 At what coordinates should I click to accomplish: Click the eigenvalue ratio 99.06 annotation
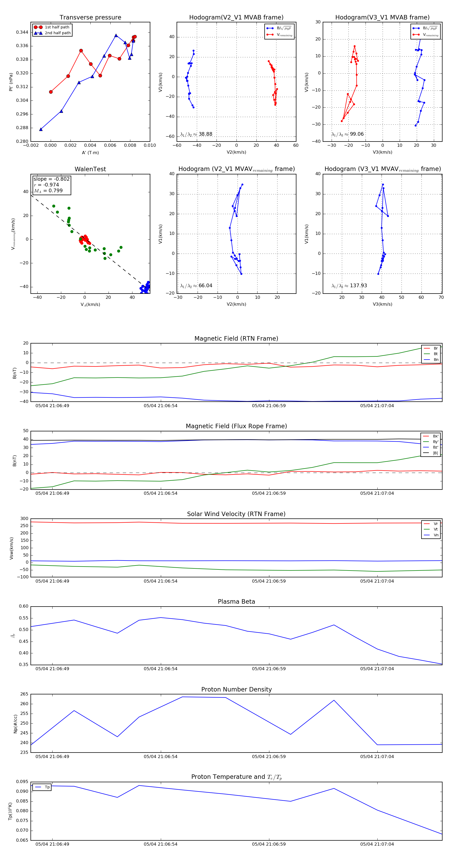(347, 134)
